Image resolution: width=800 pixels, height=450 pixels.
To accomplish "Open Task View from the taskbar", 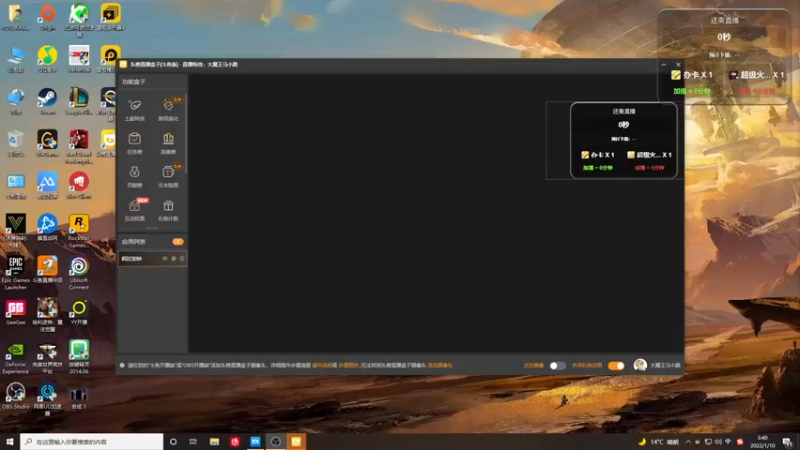I will [x=193, y=442].
